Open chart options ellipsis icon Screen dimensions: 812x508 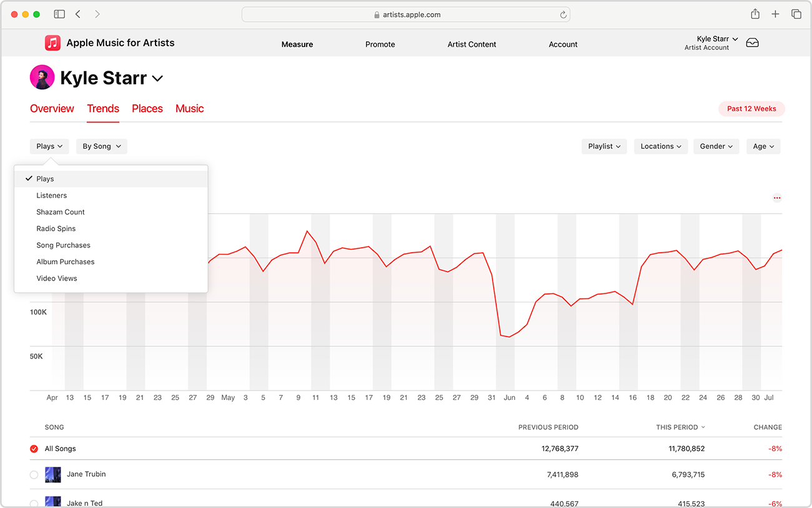click(777, 198)
